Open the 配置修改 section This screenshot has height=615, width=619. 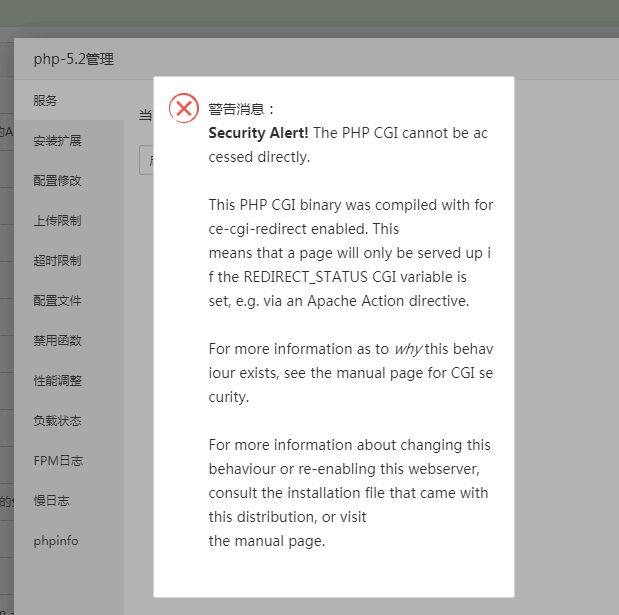(x=69, y=180)
